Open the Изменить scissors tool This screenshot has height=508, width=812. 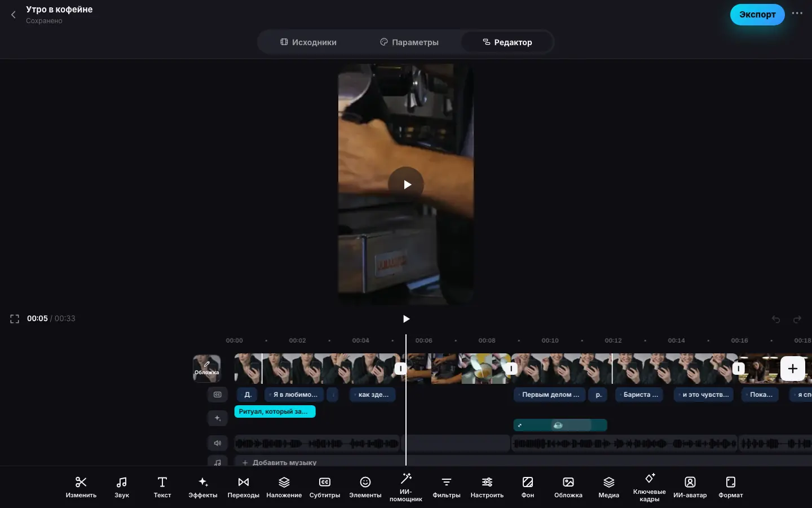(81, 487)
